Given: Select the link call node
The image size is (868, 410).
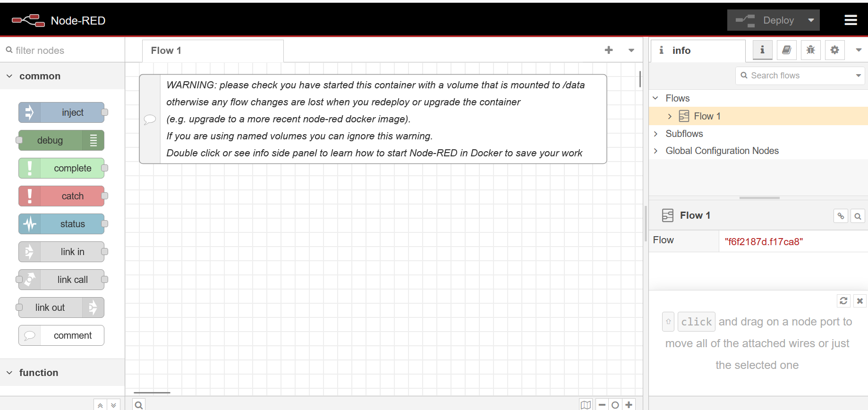Looking at the screenshot, I should point(61,280).
